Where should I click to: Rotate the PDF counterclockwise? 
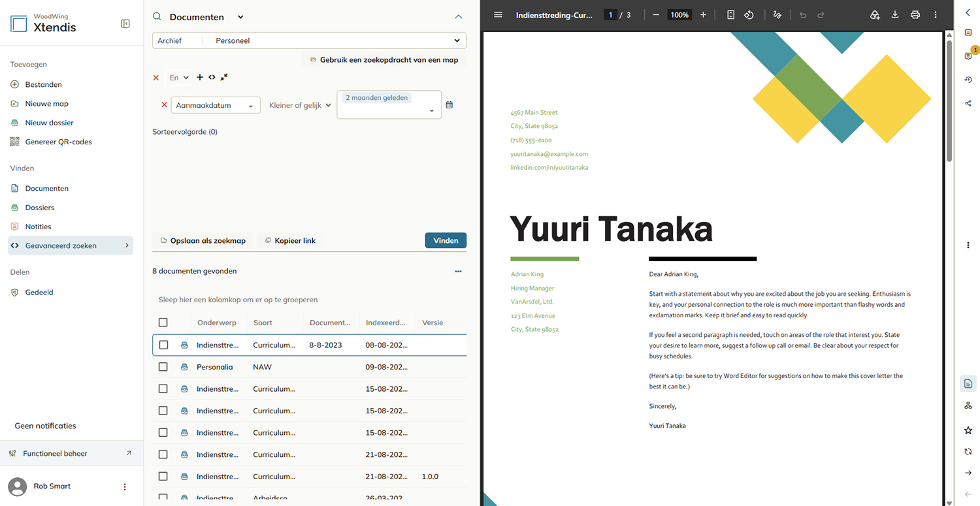749,14
